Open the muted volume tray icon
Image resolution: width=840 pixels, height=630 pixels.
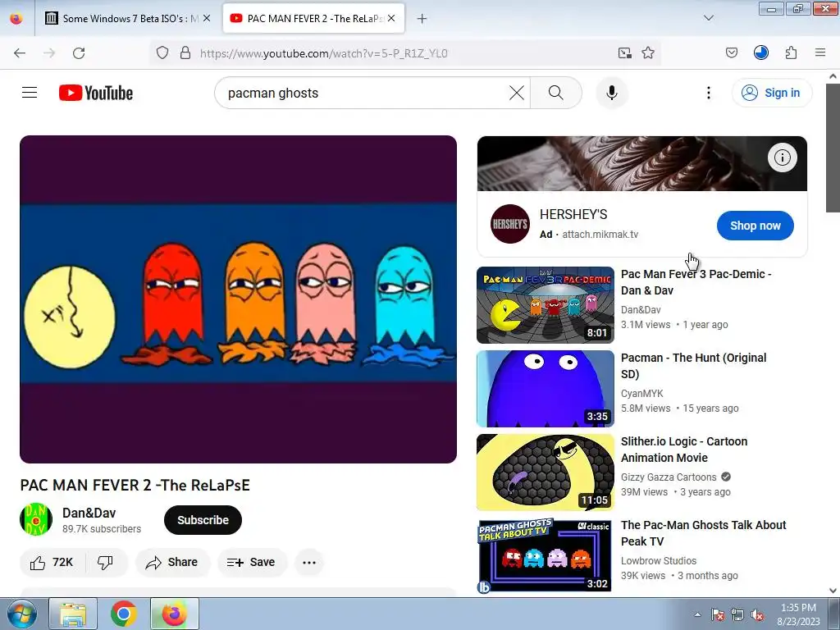pos(757,614)
